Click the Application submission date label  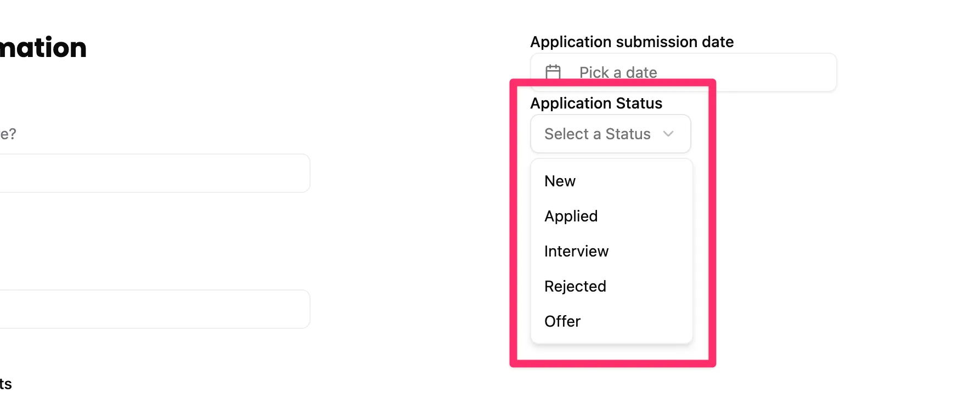point(632,42)
